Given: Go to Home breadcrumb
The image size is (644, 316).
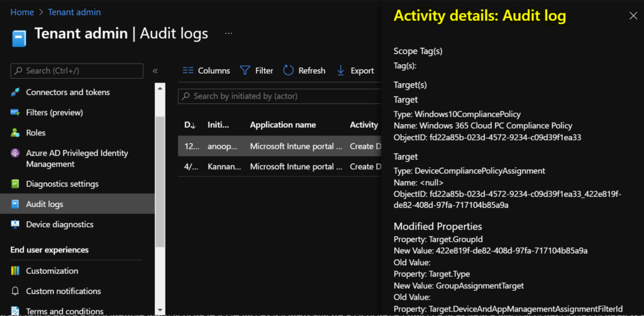Looking at the screenshot, I should [x=22, y=12].
